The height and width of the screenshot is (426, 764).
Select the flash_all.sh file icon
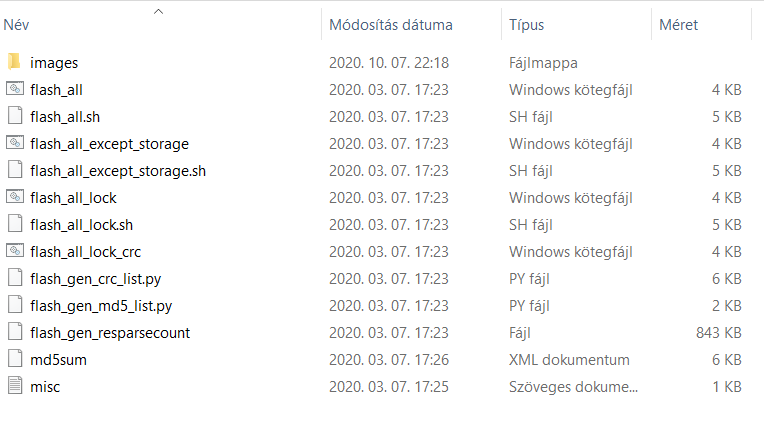coord(15,116)
